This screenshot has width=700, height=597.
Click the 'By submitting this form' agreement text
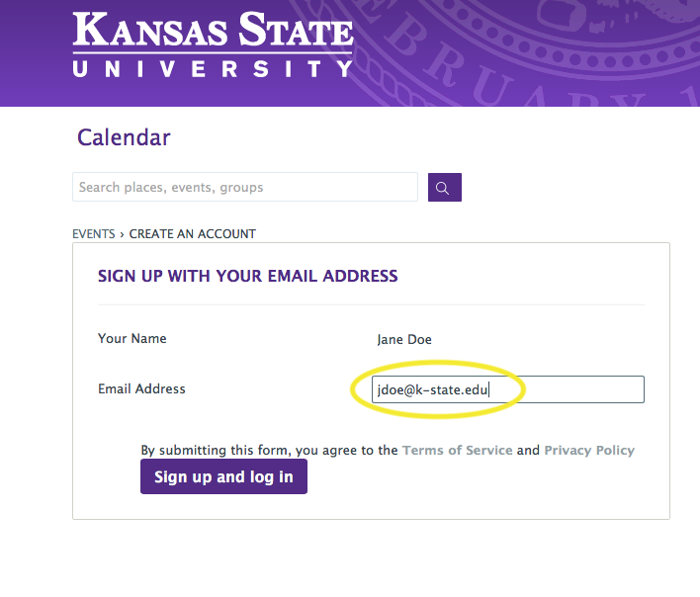tap(269, 450)
